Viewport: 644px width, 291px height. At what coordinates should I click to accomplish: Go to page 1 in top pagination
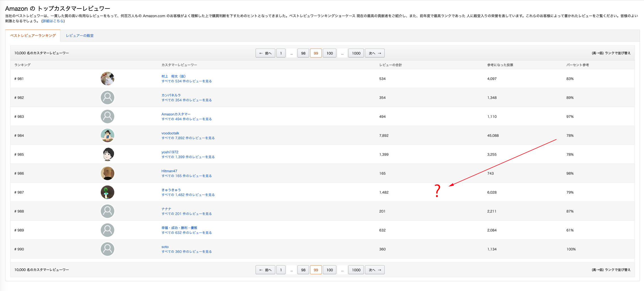281,53
